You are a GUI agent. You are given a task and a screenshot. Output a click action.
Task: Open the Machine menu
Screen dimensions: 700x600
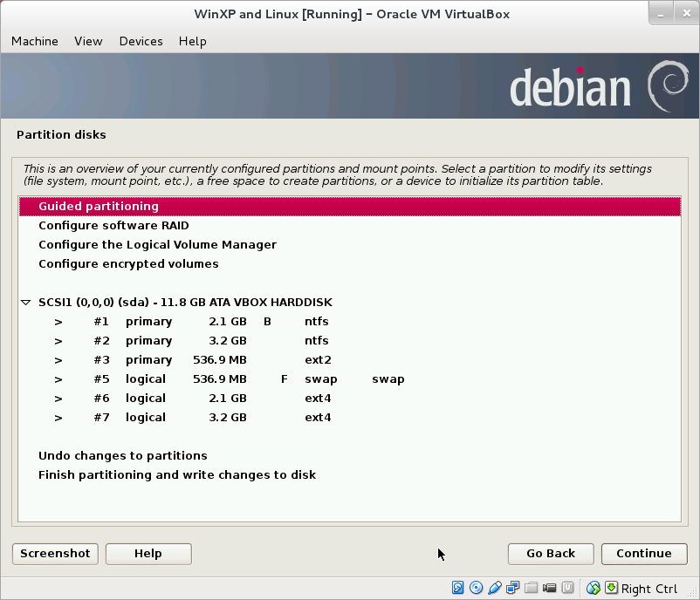[34, 41]
